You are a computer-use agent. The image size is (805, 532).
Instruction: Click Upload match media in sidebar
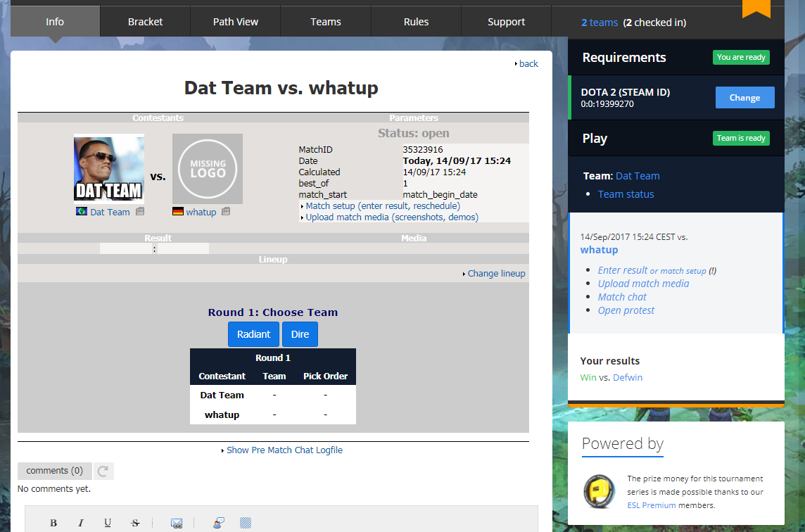click(643, 284)
